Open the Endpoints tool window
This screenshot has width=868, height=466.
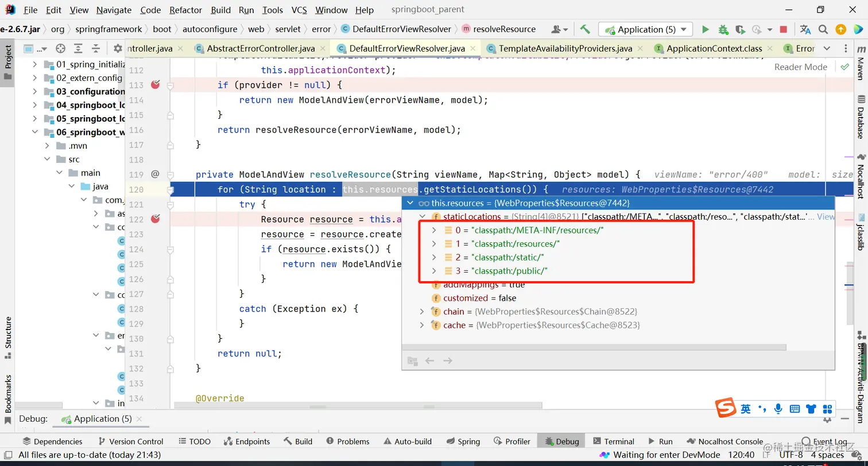click(x=246, y=441)
